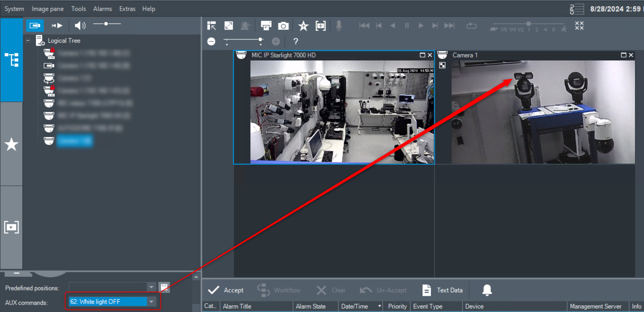Click the help question mark icon
This screenshot has height=312, width=644.
(x=296, y=41)
